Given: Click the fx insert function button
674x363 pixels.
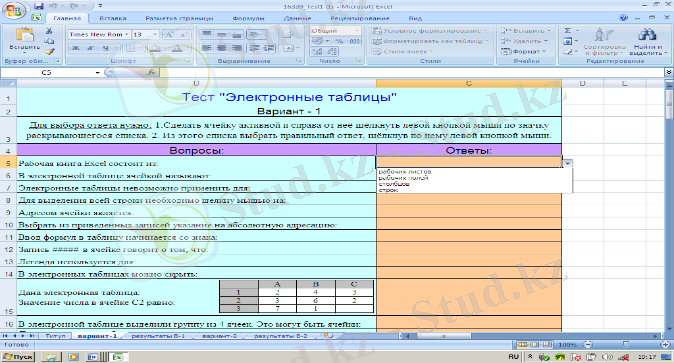Looking at the screenshot, I should [x=151, y=73].
